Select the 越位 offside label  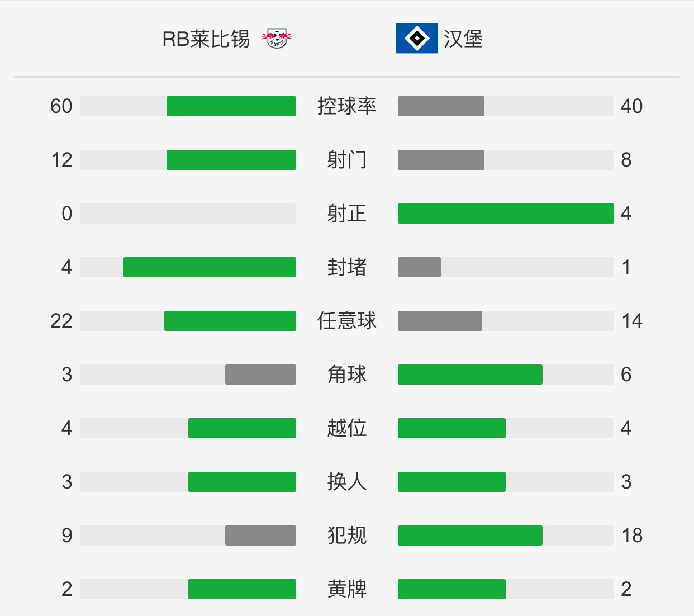coord(347,428)
